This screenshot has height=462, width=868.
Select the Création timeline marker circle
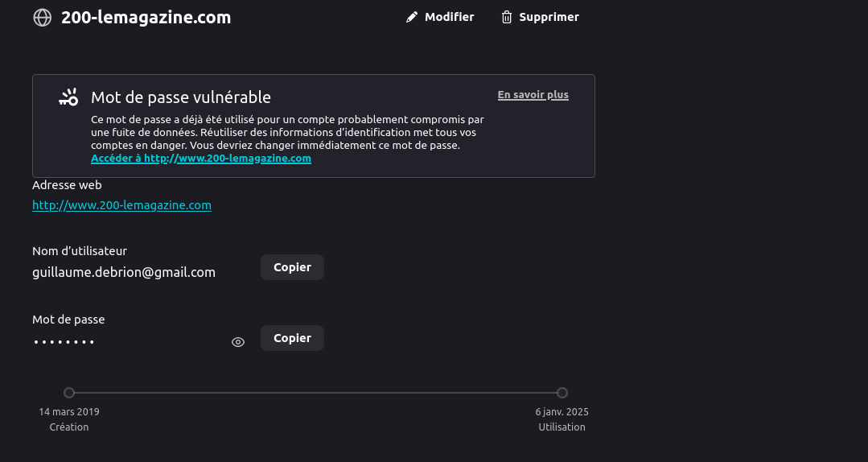pos(69,393)
